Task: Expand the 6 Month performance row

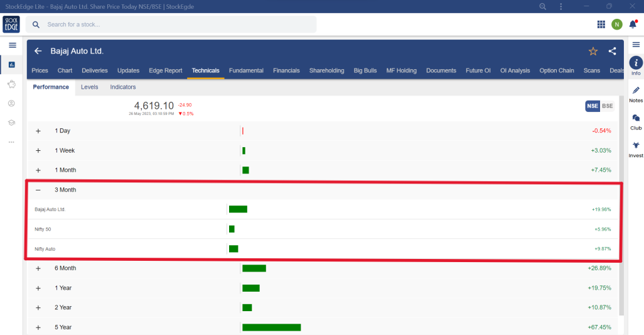Action: (x=38, y=268)
